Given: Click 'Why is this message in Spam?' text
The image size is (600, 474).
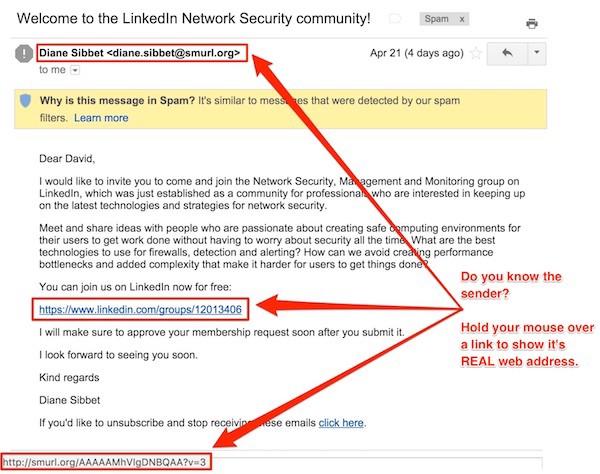Looking at the screenshot, I should (x=117, y=101).
